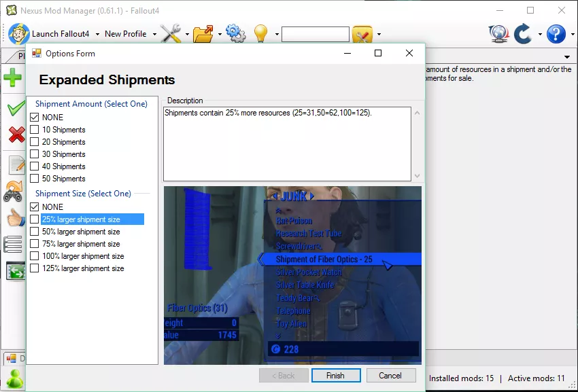Enable 50% larger shipment size
This screenshot has height=392, width=578.
(34, 232)
